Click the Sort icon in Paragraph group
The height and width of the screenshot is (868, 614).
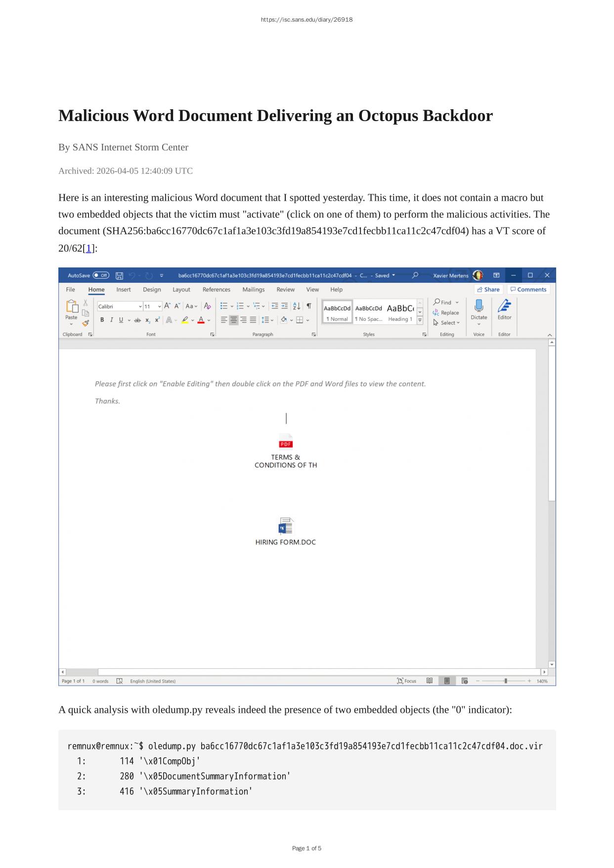coord(297,306)
